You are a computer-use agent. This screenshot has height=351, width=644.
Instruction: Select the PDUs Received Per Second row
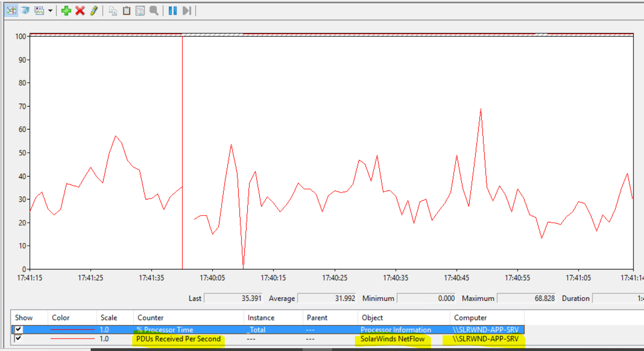[268, 339]
